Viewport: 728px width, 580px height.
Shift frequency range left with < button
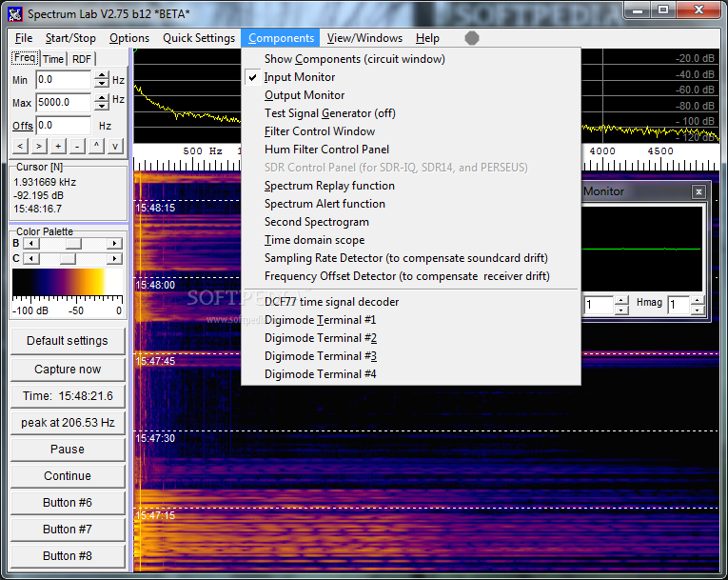click(x=20, y=146)
